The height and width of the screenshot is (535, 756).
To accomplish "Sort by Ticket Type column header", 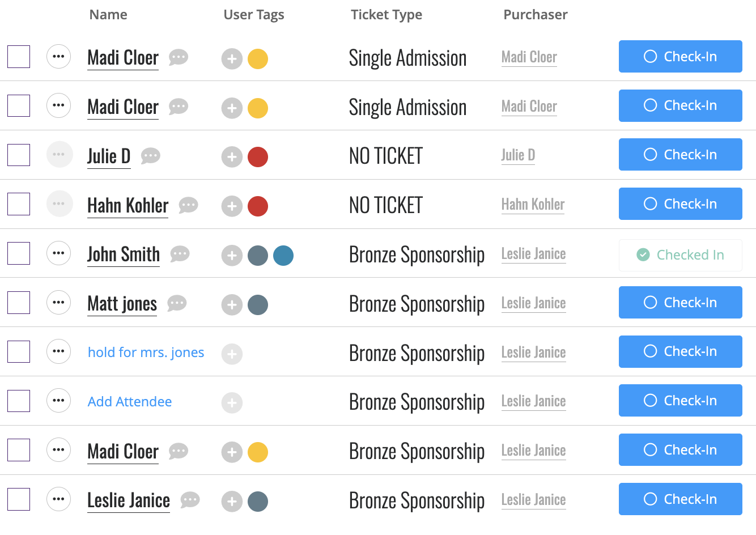I will pyautogui.click(x=387, y=15).
